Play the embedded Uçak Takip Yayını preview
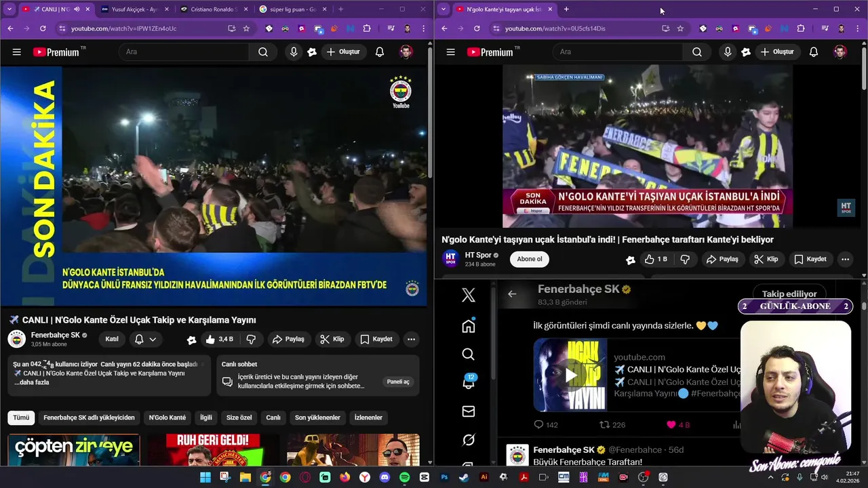Screen dimensions: 868x488 [x=571, y=375]
